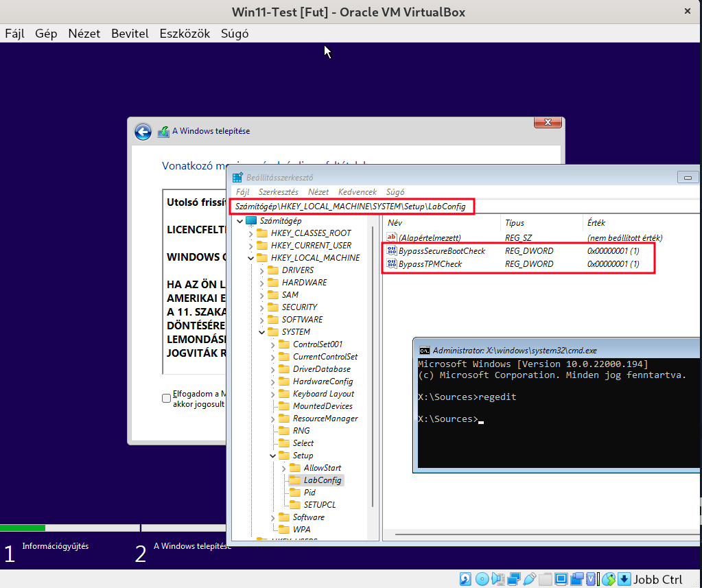Viewport: 702px width, 588px height.
Task: Open the VirtualBox Fájl menu
Action: [x=15, y=34]
